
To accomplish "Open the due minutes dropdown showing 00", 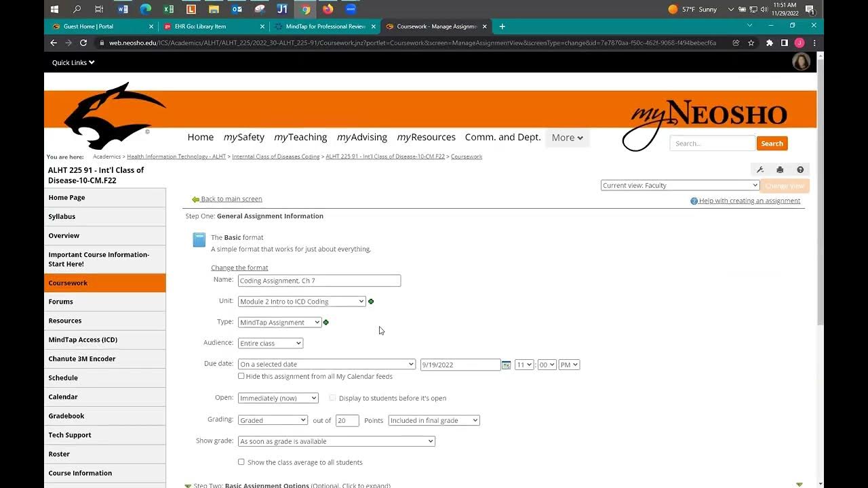I will [547, 365].
